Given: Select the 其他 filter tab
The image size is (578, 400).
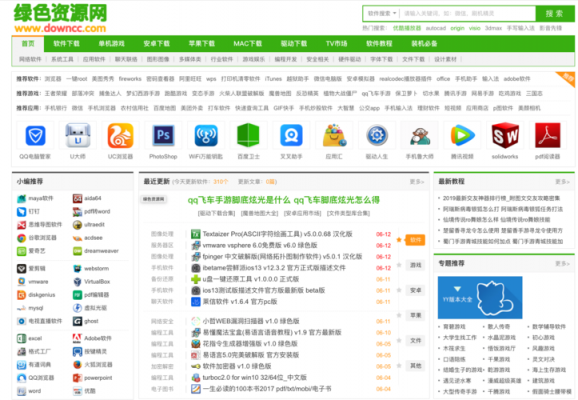Looking at the screenshot, I should pyautogui.click(x=415, y=366).
